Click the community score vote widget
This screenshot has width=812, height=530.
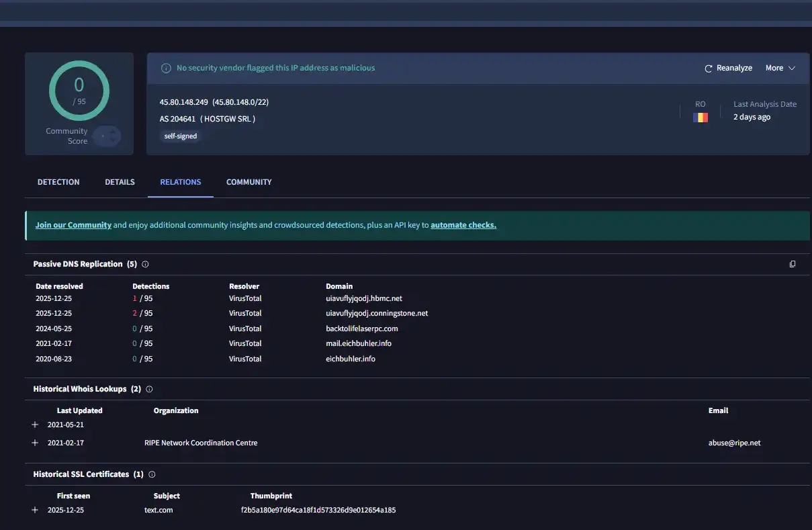pyautogui.click(x=106, y=136)
